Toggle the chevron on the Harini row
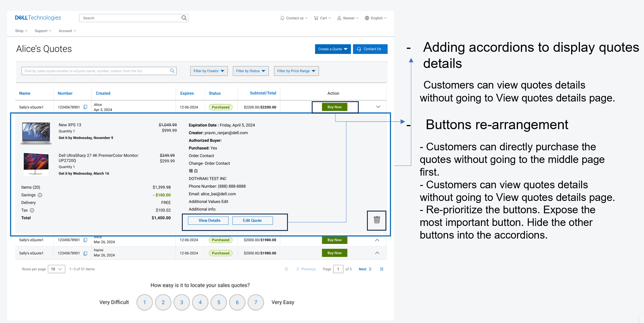644x323 pixels. 377,253
